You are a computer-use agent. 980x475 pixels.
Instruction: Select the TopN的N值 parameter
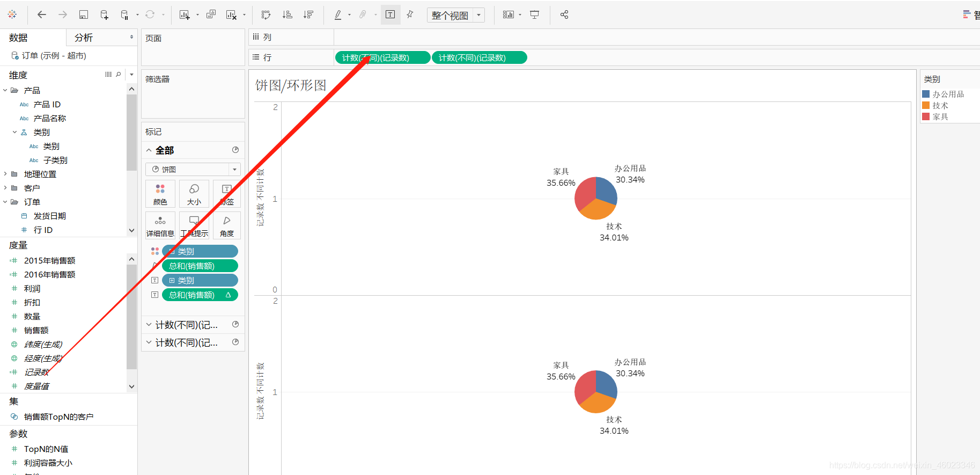click(x=46, y=449)
